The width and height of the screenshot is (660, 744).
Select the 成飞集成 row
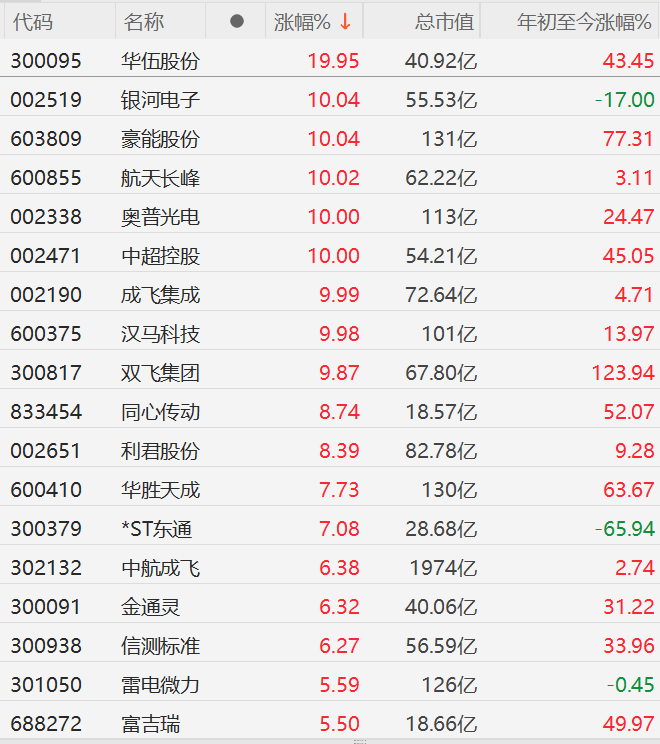tap(160, 295)
